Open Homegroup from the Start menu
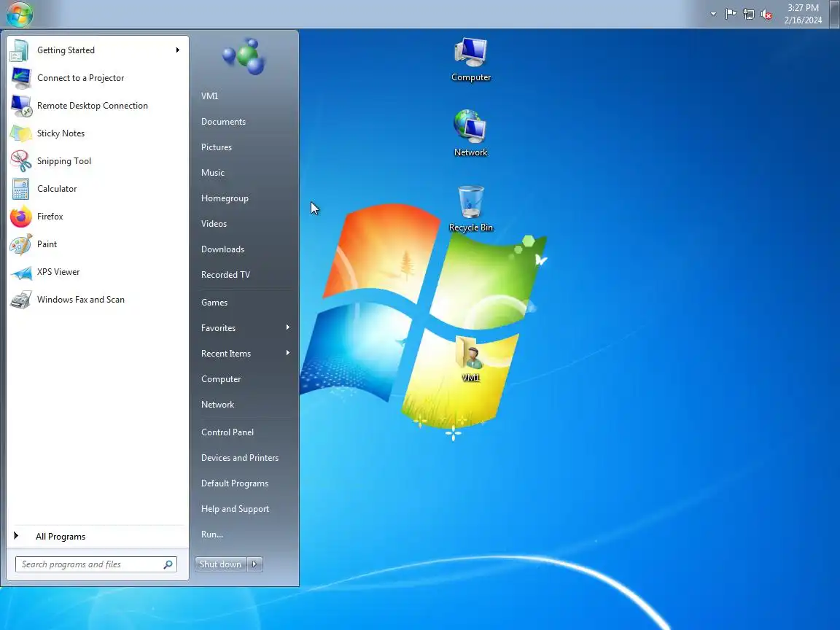Image resolution: width=840 pixels, height=630 pixels. click(x=225, y=198)
